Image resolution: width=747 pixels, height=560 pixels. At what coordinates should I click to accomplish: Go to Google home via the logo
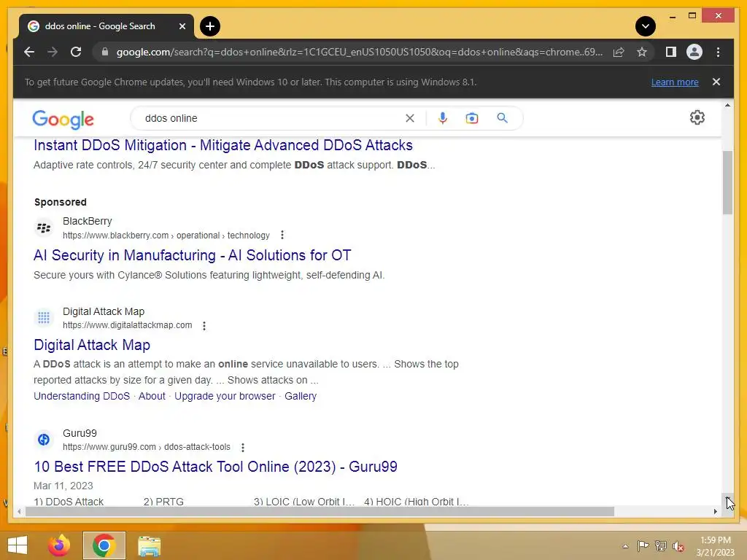point(63,119)
